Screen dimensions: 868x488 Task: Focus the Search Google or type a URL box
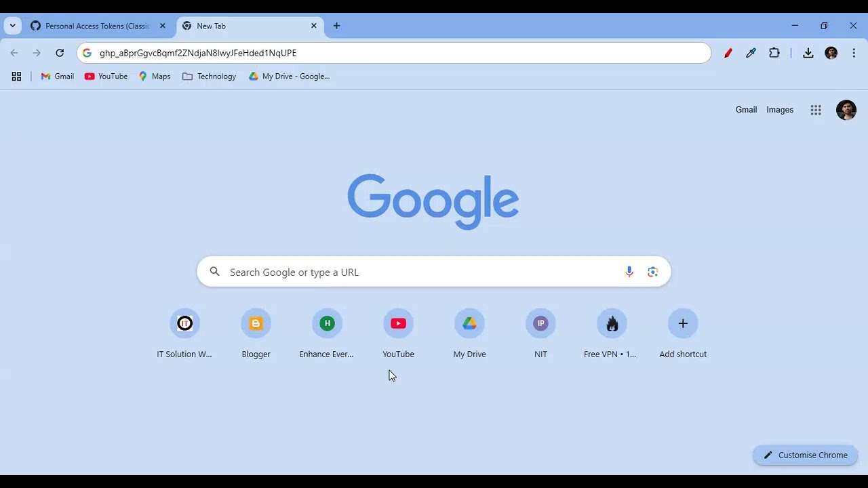[x=434, y=272]
